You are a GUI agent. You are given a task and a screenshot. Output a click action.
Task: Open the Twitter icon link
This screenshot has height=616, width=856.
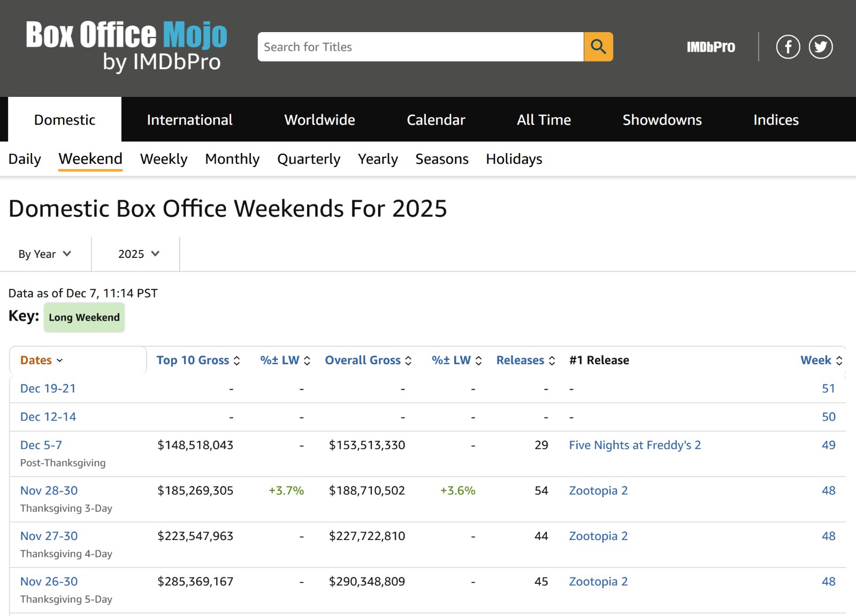point(820,47)
